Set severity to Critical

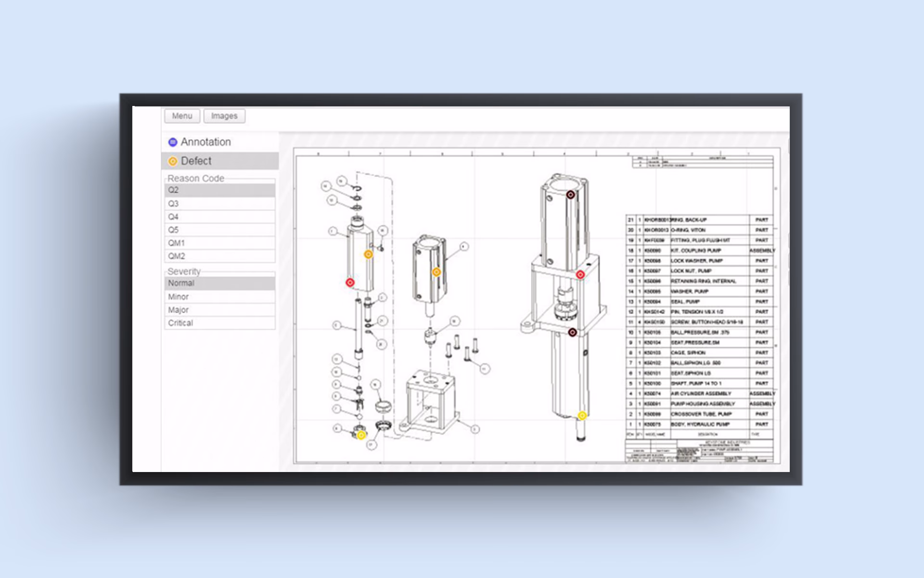(x=219, y=323)
